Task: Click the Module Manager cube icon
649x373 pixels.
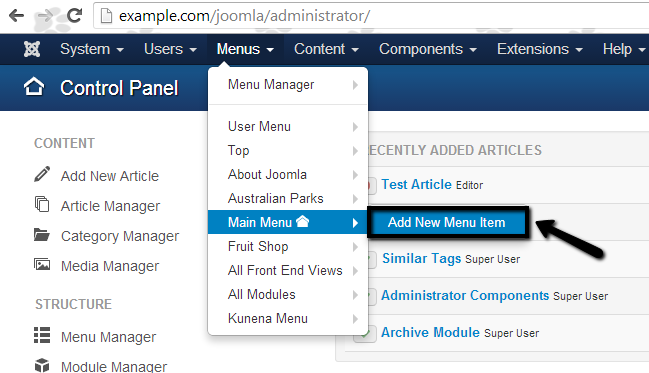Action: click(42, 365)
